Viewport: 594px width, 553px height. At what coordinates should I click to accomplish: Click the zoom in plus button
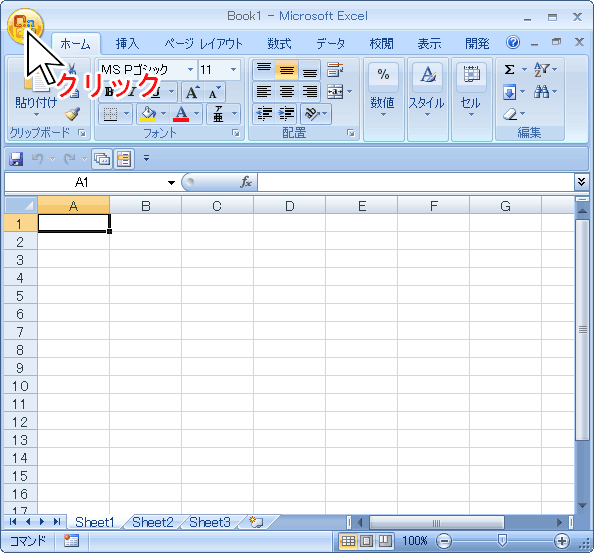562,541
